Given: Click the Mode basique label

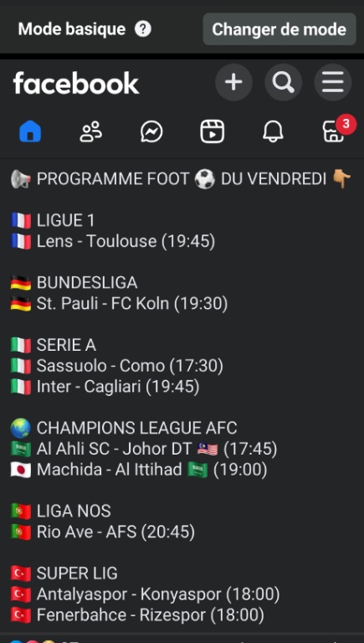Looking at the screenshot, I should pyautogui.click(x=72, y=29).
